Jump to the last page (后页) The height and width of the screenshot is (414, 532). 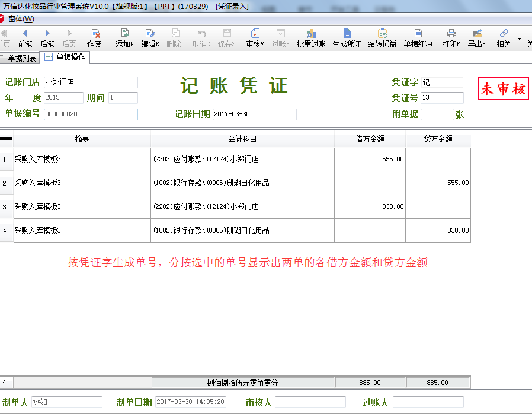pyautogui.click(x=69, y=39)
